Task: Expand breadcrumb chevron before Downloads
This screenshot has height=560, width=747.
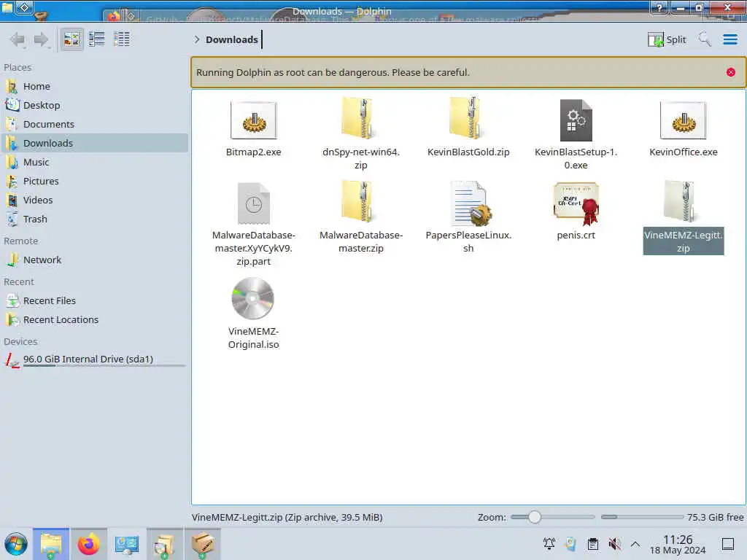Action: coord(197,39)
